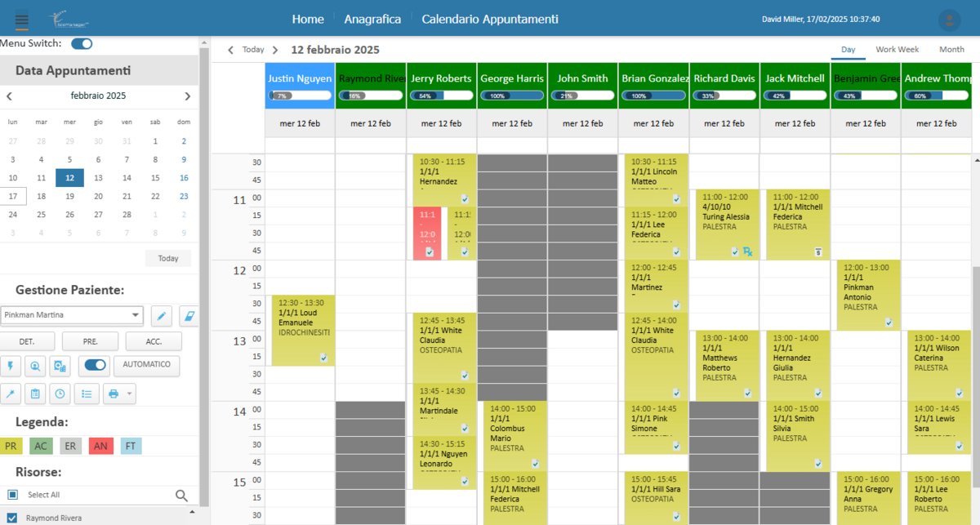
Task: Open the hamburger menu in the header
Action: point(22,19)
